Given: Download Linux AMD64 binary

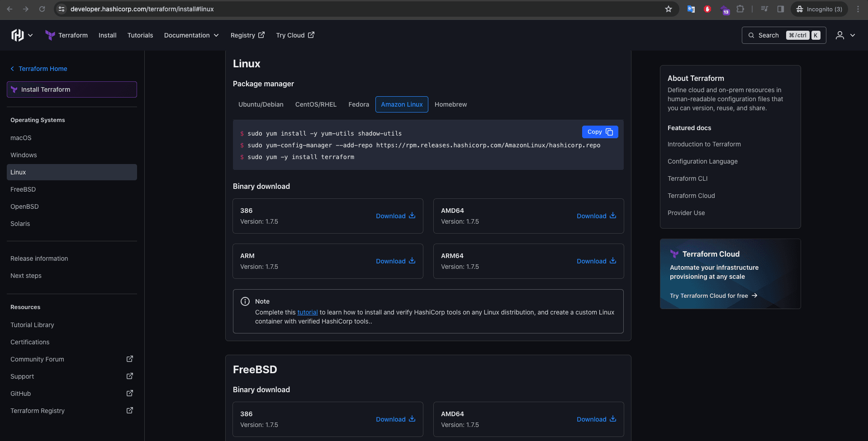Looking at the screenshot, I should 596,216.
